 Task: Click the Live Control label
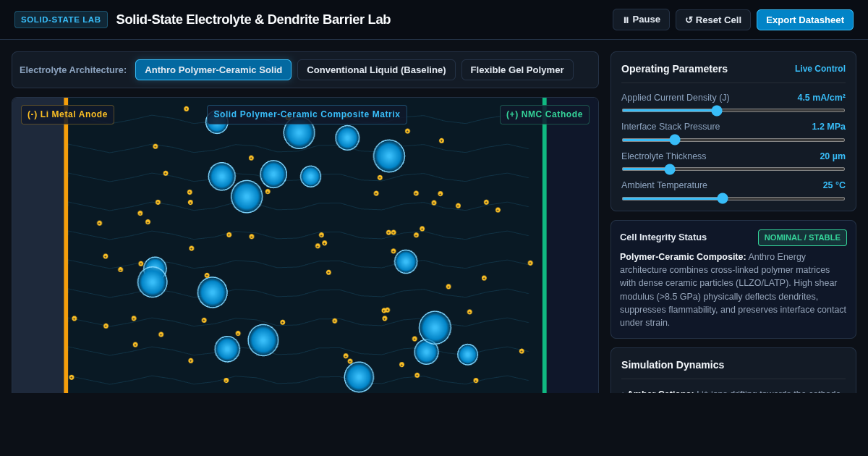pos(820,69)
